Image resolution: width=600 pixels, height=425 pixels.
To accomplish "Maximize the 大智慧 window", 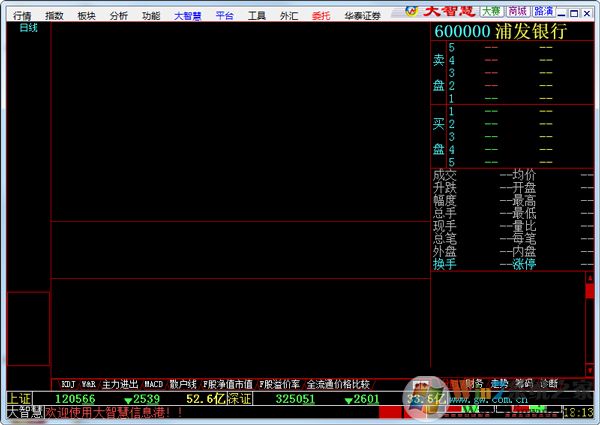I will tap(574, 13).
